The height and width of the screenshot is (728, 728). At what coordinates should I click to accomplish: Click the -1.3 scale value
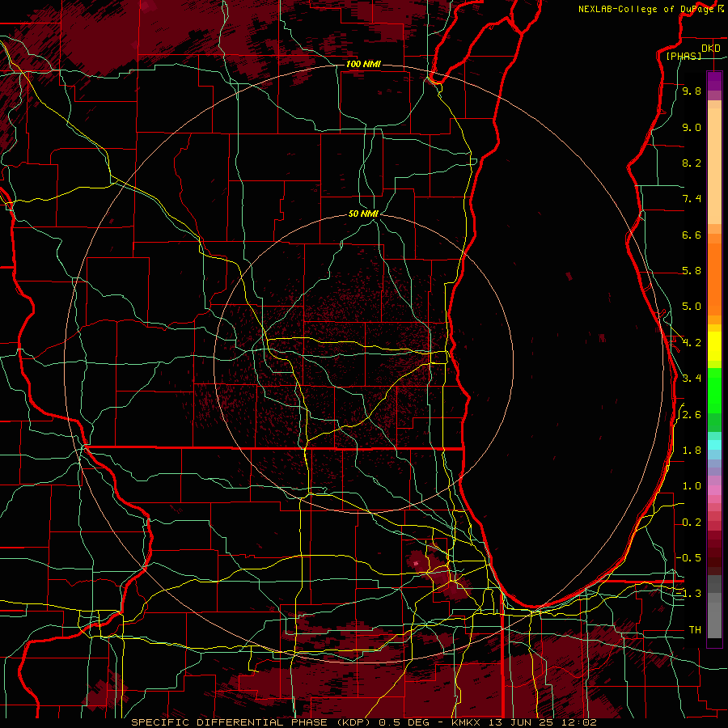[x=689, y=594]
